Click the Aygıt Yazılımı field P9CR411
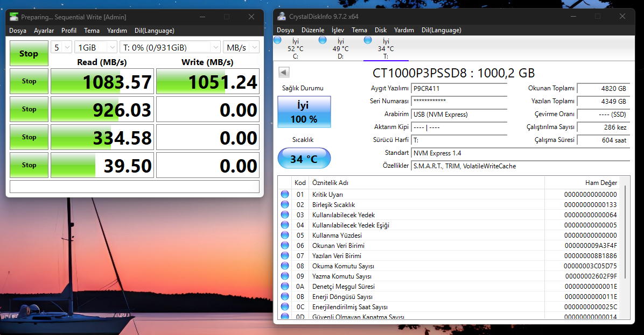This screenshot has height=335, width=644. [459, 88]
